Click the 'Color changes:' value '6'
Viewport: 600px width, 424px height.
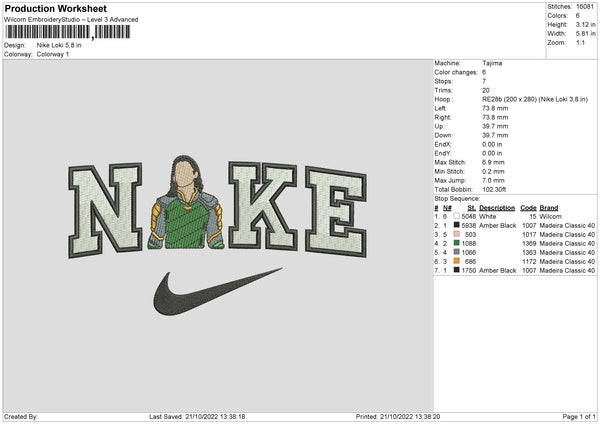pos(484,72)
